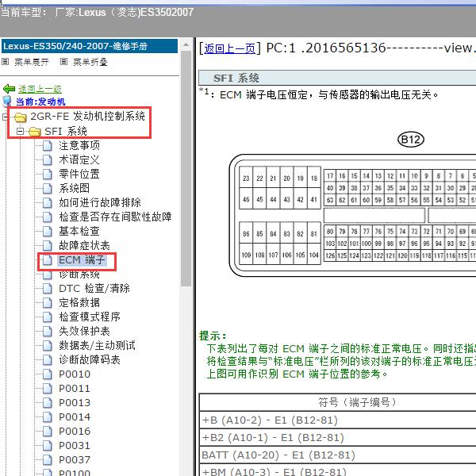
Task: Click the green back arrow icon
Action: coord(9,89)
